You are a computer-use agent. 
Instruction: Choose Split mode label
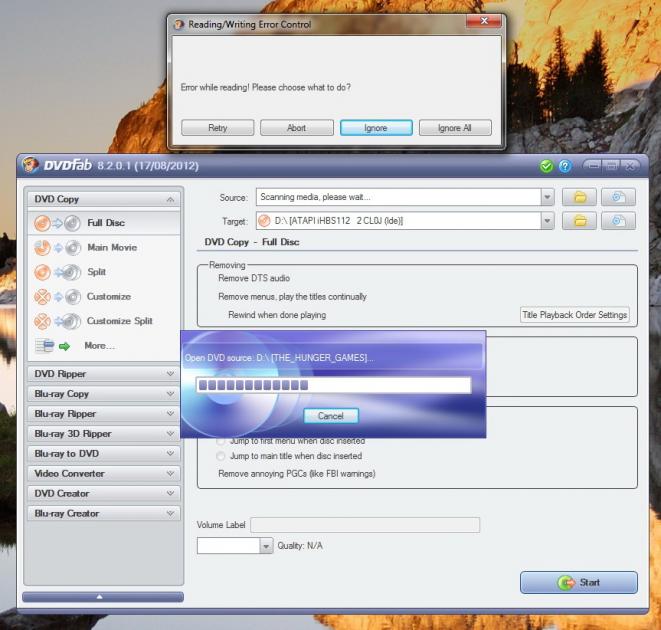97,272
